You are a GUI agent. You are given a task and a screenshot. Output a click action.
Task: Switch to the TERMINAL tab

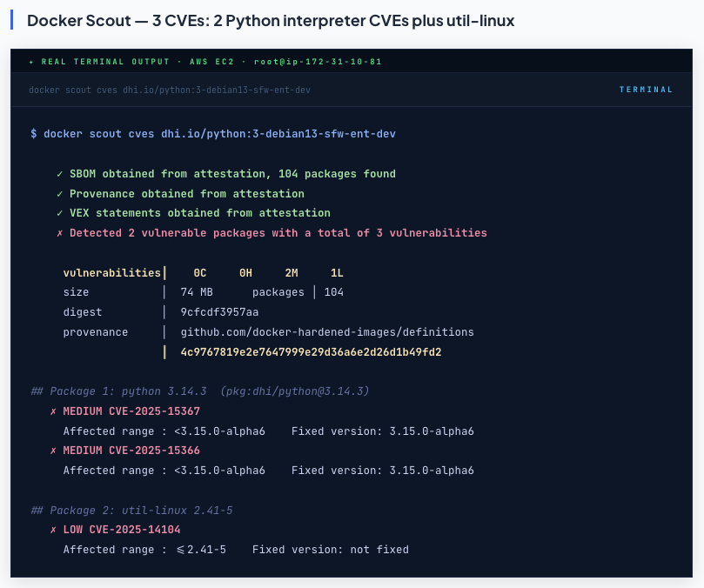[x=646, y=89]
